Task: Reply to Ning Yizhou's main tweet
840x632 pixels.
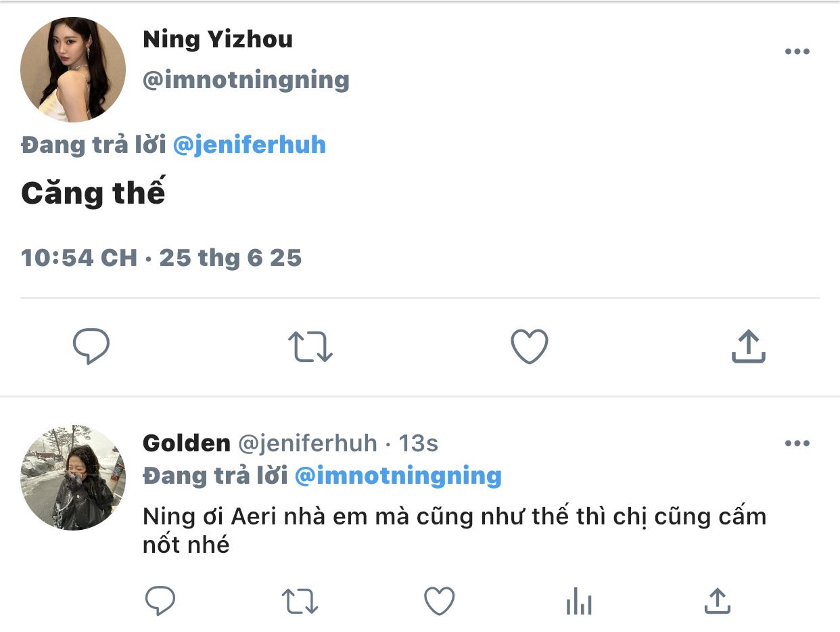Action: (91, 346)
